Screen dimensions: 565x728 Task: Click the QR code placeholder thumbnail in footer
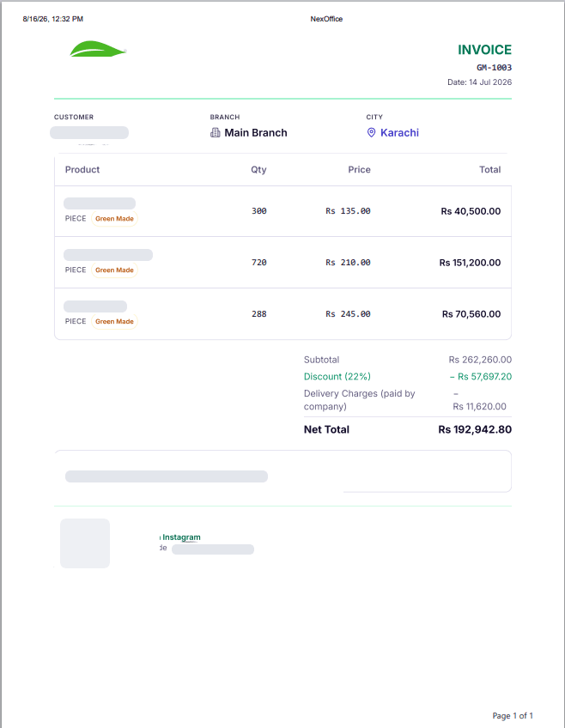[x=85, y=543]
